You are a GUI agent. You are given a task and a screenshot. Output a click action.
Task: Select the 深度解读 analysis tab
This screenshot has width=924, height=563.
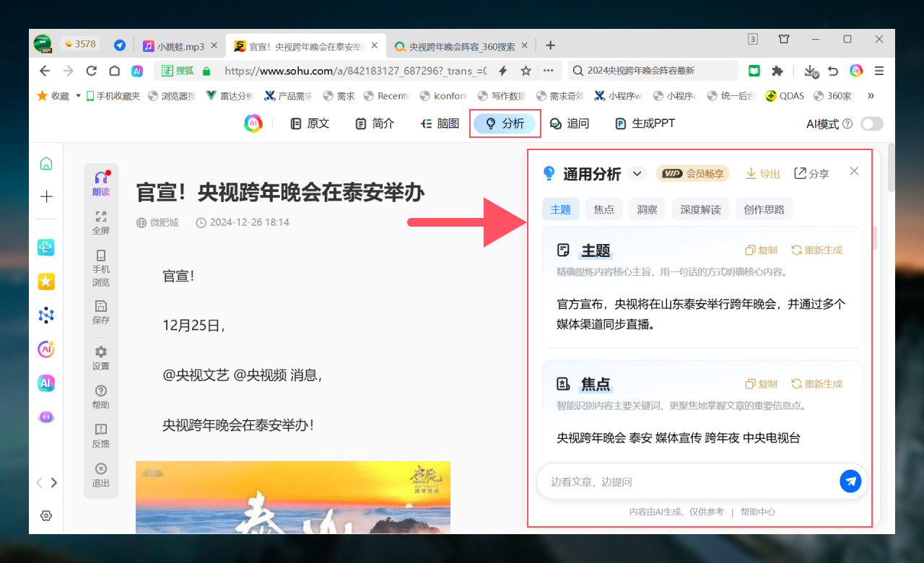(700, 209)
